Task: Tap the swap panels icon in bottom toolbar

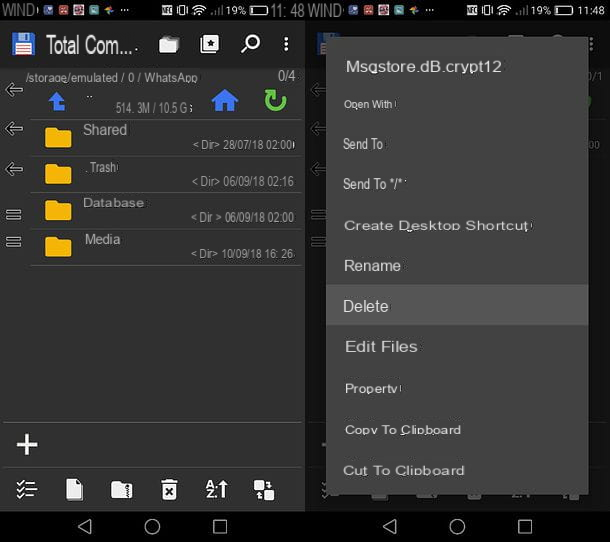Action: click(x=264, y=490)
